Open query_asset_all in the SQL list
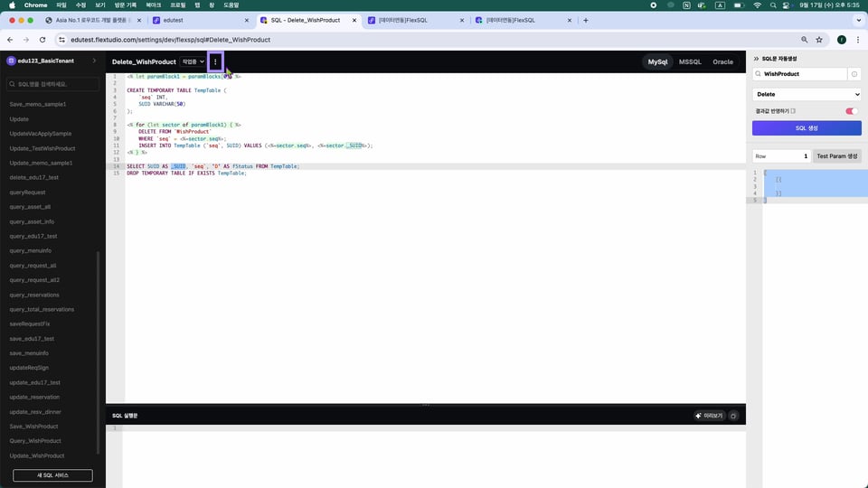Viewport: 868px width, 488px height. tap(30, 206)
